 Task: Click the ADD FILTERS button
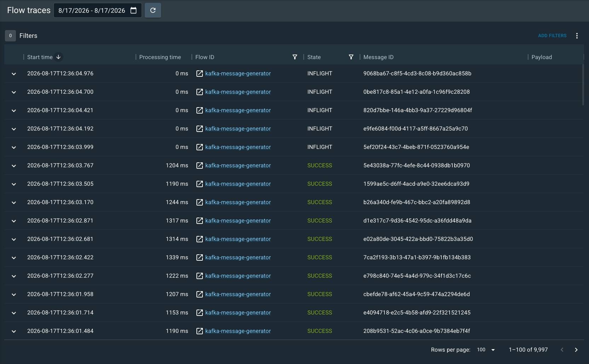point(552,36)
